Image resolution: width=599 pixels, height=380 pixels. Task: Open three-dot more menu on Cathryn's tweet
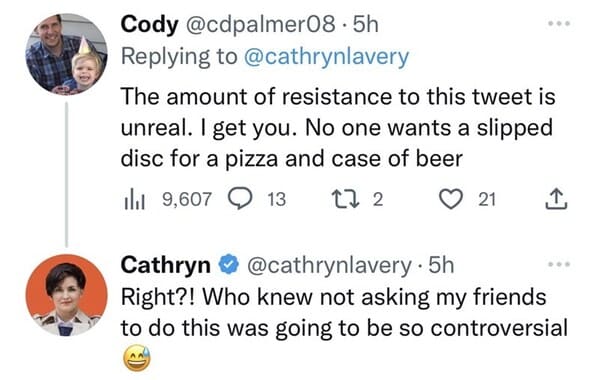[x=559, y=264]
